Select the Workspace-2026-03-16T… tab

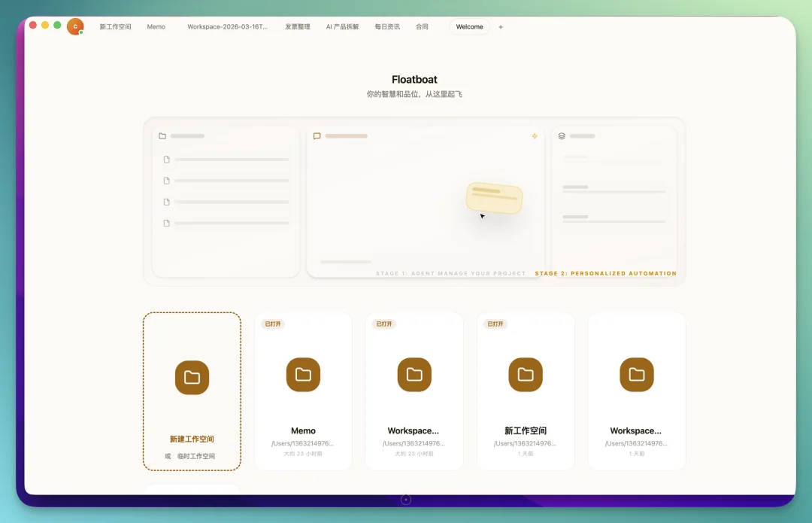point(227,27)
